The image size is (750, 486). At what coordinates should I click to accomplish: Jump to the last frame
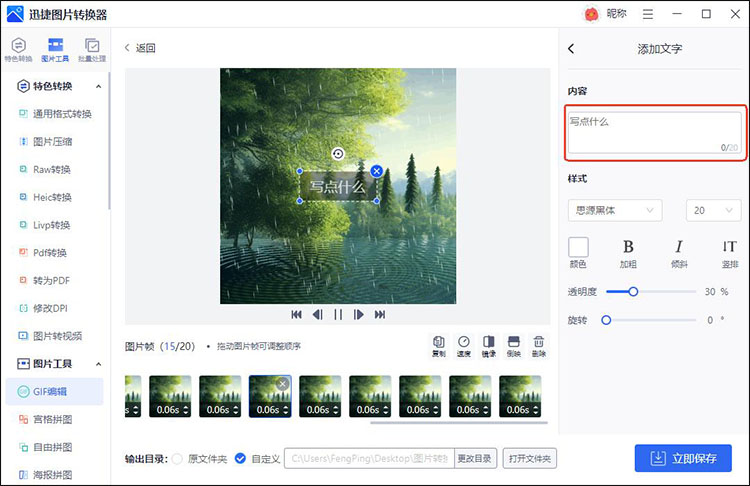380,314
